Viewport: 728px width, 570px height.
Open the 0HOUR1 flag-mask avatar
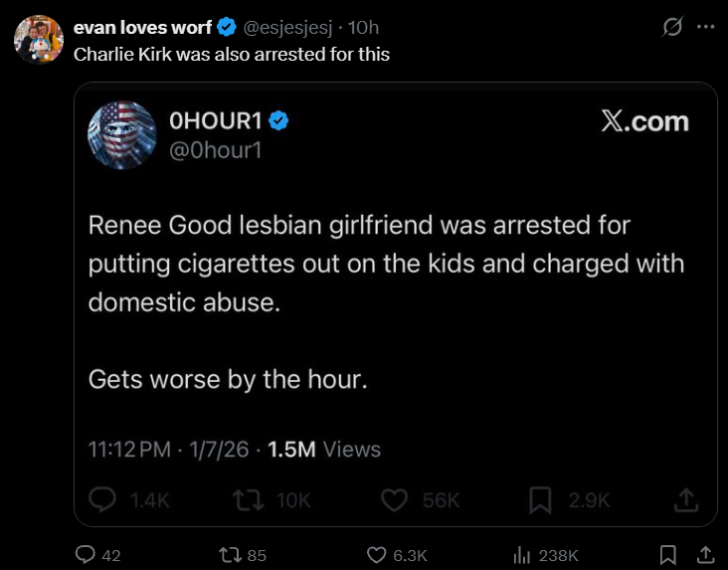click(122, 135)
